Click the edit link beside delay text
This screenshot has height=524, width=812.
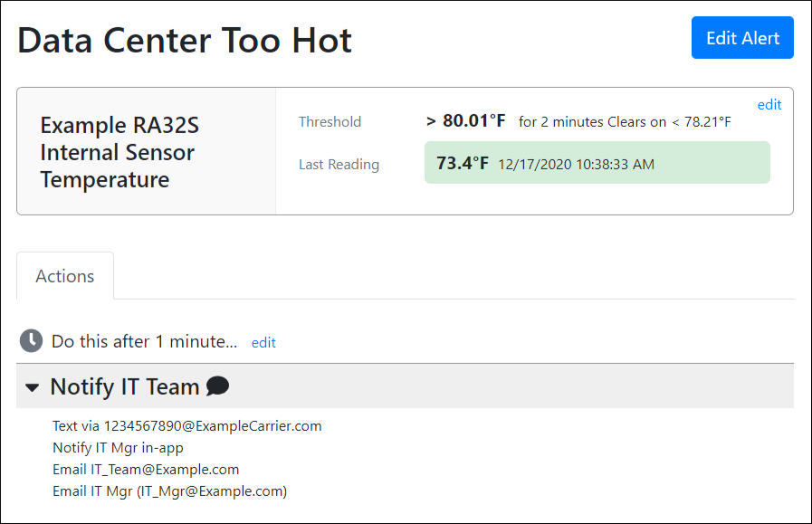point(263,342)
